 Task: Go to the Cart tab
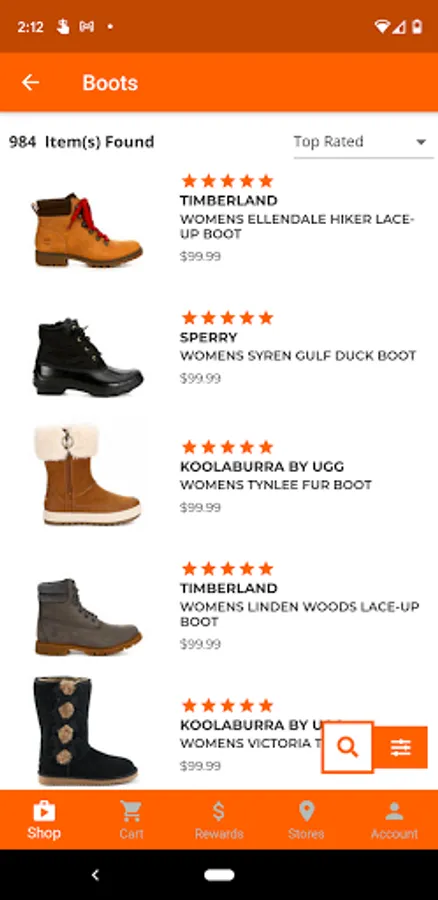(131, 820)
